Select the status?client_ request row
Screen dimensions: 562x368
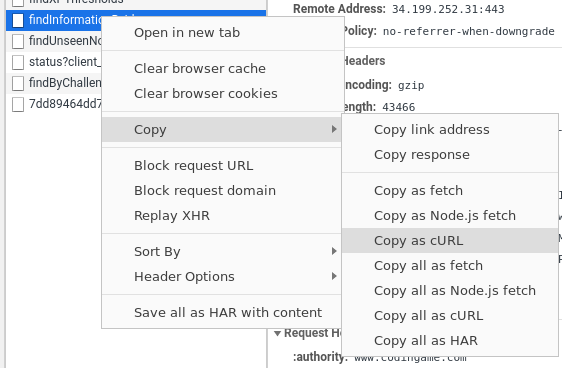[54, 62]
